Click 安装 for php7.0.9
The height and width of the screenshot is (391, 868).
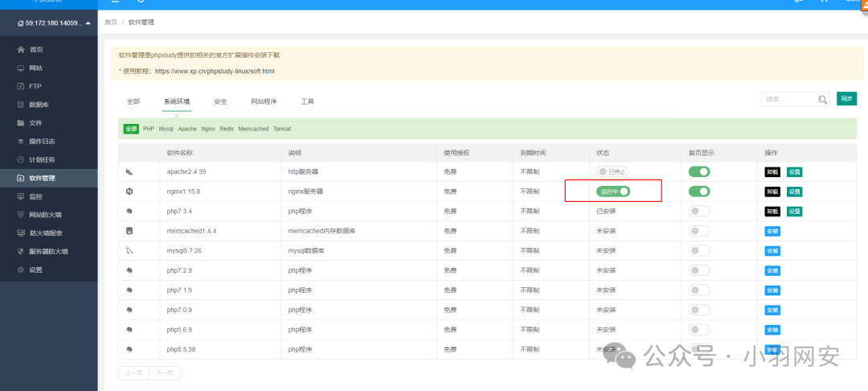pos(772,310)
